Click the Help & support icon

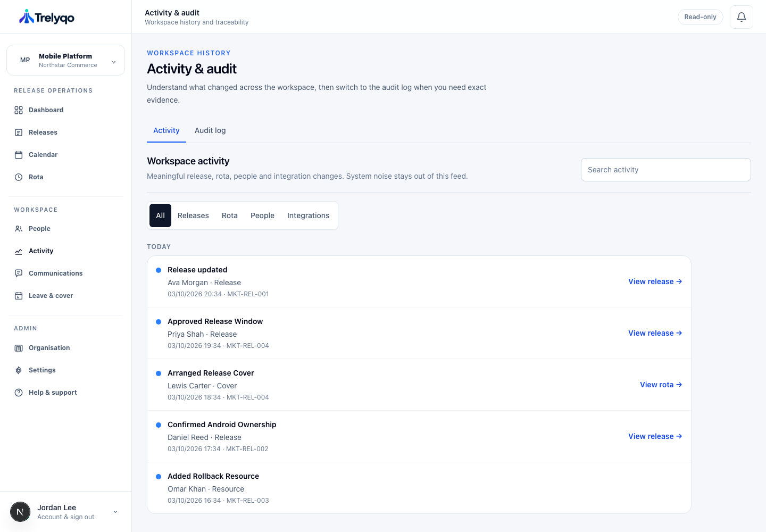click(19, 393)
